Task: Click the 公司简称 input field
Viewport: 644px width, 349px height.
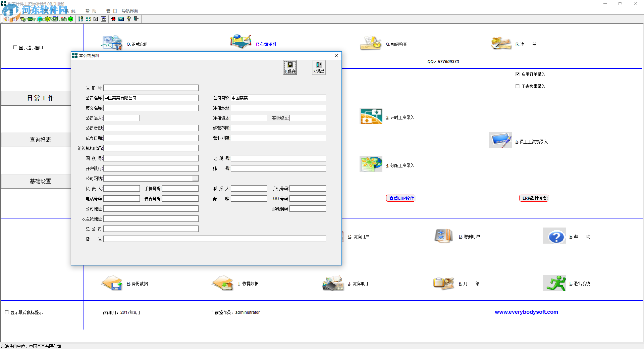Action: tap(278, 98)
